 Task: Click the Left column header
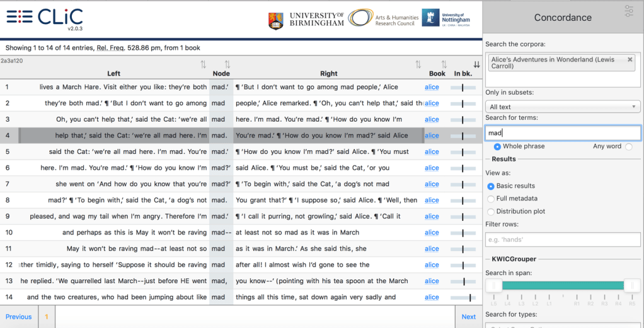click(x=114, y=74)
